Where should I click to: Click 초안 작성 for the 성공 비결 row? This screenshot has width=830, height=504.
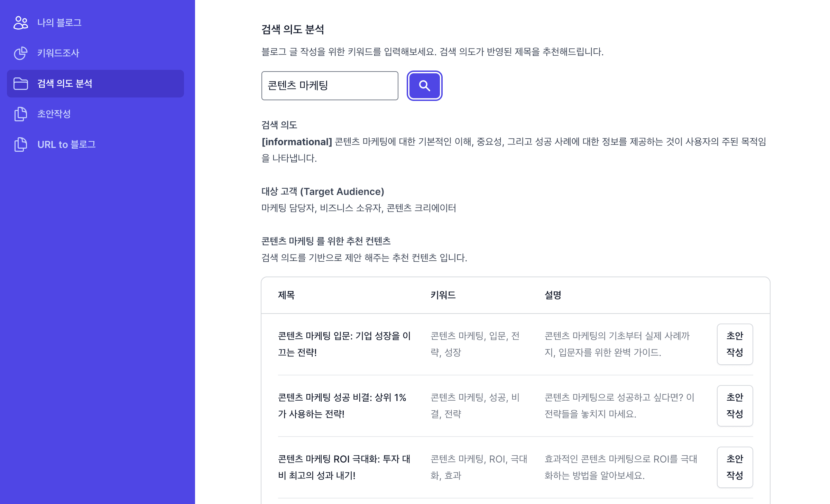point(735,405)
